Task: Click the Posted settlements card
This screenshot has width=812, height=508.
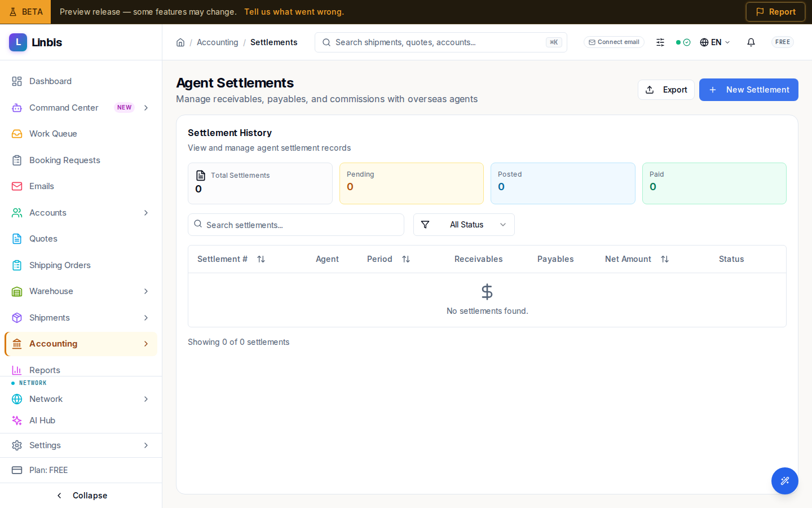Action: coord(563,183)
